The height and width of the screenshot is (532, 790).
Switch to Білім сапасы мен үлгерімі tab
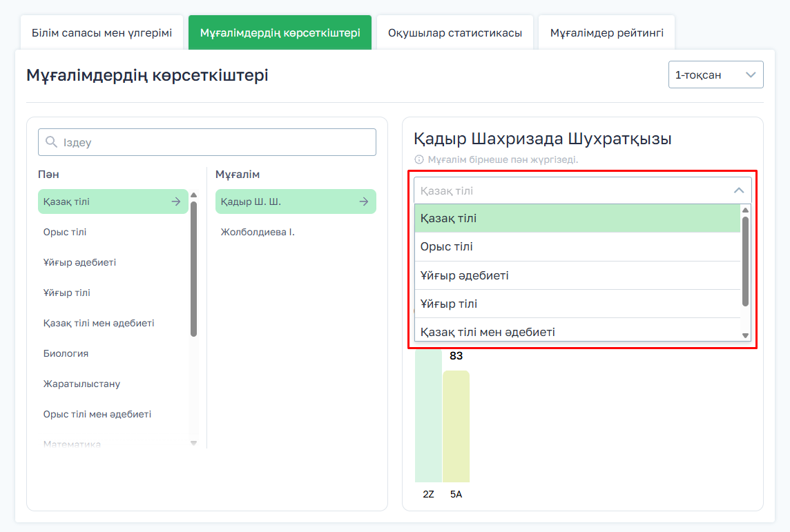tap(102, 32)
